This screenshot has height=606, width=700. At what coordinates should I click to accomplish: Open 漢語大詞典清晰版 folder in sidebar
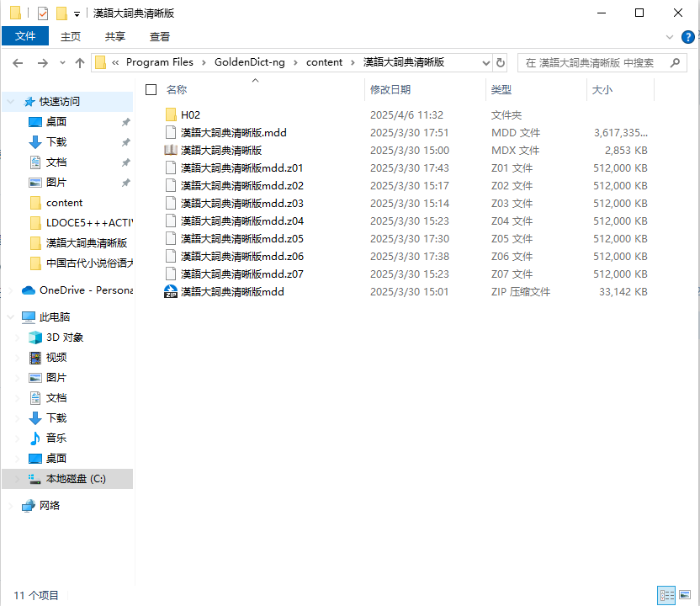[87, 243]
